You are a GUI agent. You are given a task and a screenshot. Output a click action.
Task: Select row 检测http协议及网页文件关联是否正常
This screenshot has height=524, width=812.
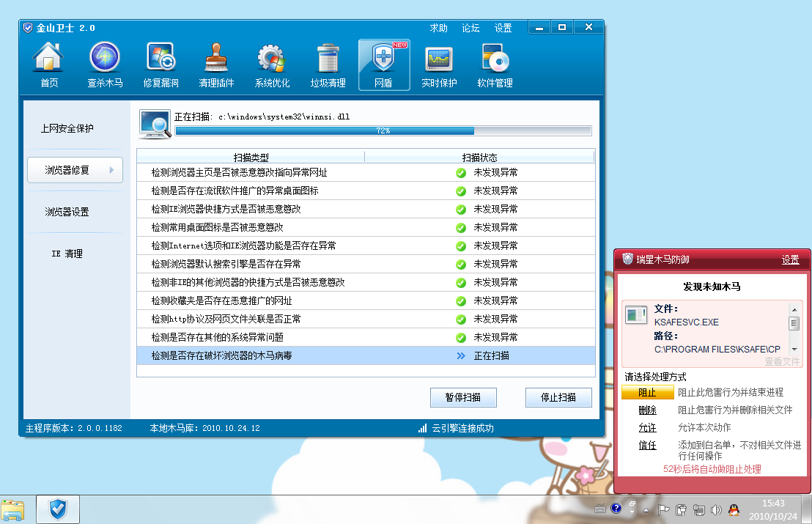point(366,319)
